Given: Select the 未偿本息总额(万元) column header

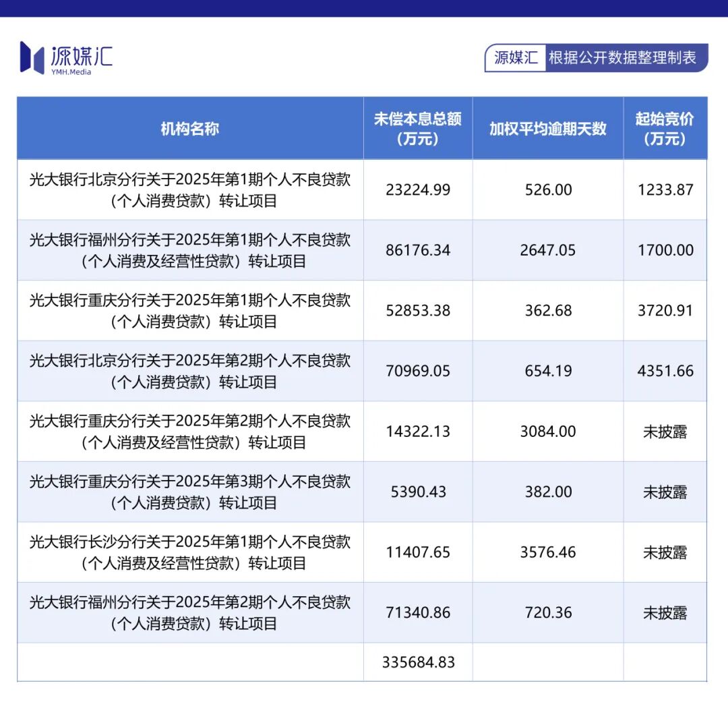Looking at the screenshot, I should pos(418,127).
